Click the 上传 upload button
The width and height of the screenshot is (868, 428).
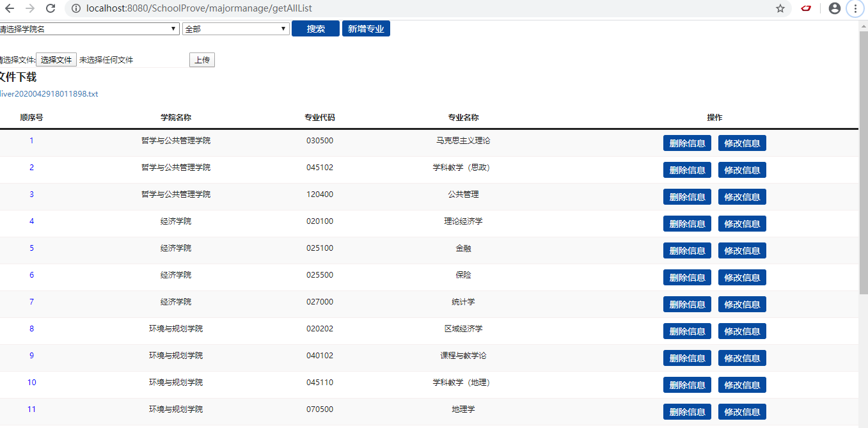pos(201,59)
